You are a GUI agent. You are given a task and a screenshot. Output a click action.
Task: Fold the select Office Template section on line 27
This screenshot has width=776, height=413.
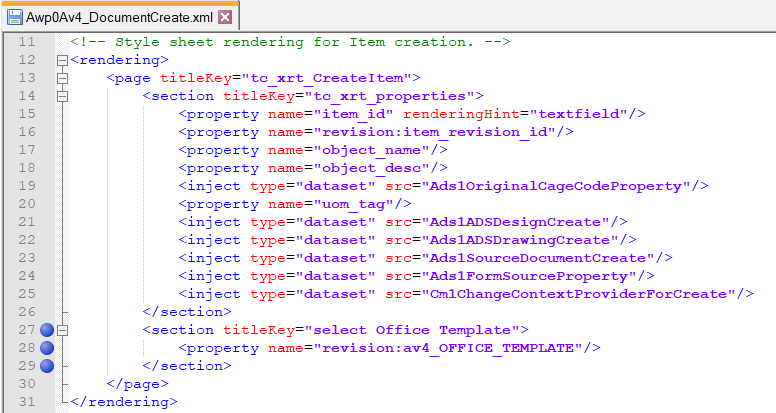[x=62, y=330]
